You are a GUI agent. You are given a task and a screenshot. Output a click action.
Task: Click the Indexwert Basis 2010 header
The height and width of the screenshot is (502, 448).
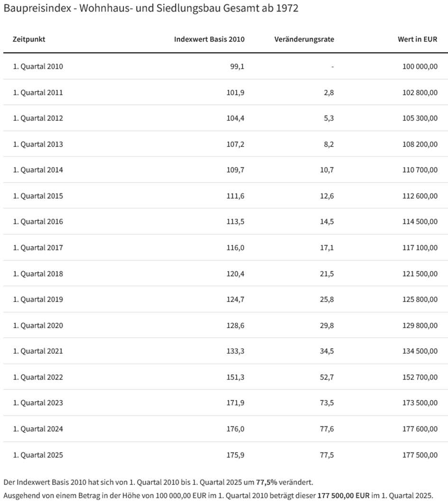click(209, 39)
